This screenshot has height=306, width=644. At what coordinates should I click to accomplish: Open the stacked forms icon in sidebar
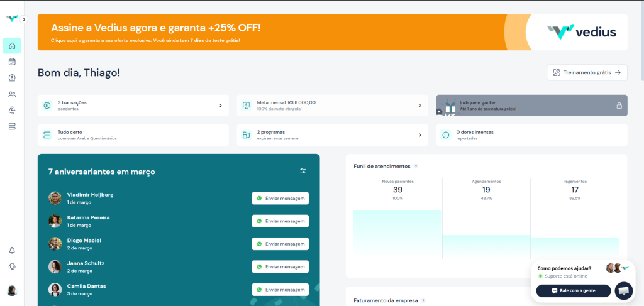click(x=12, y=126)
